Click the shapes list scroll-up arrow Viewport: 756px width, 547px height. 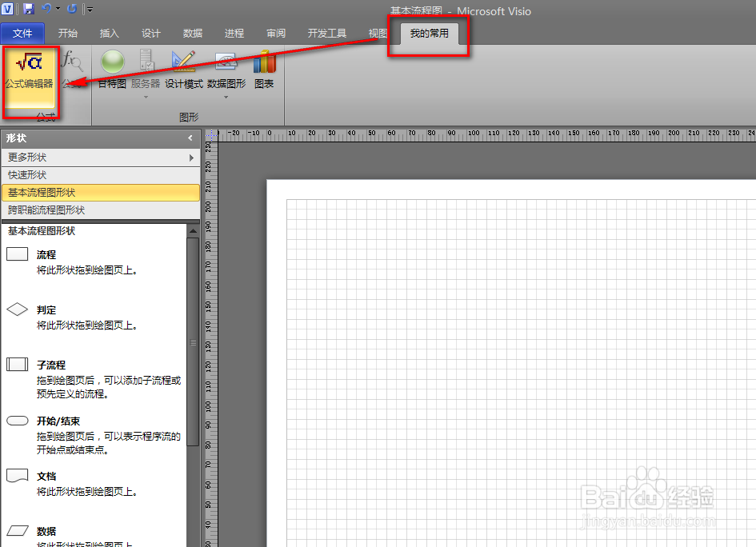pos(193,231)
